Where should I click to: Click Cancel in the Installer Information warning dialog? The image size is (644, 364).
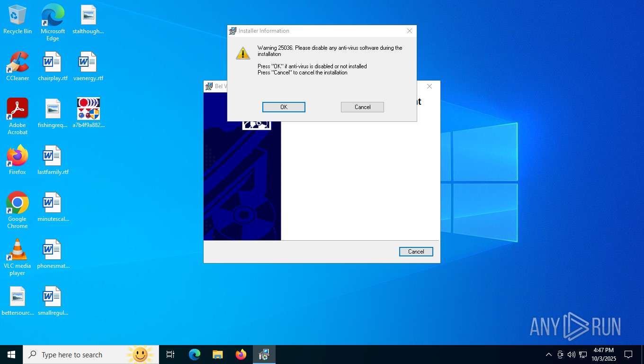pos(362,107)
